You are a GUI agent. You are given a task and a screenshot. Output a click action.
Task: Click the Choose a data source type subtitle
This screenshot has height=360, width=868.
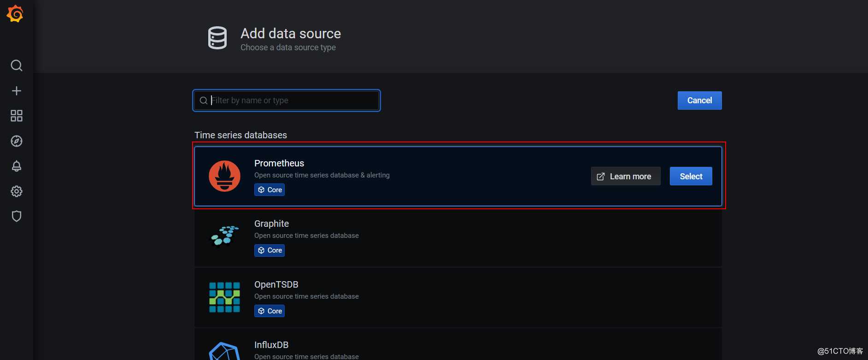288,47
